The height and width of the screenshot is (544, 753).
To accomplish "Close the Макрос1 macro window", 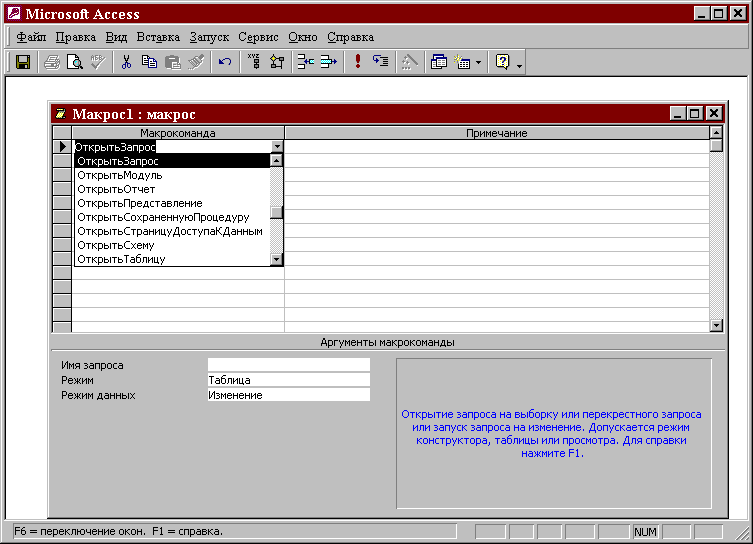I will coord(714,114).
